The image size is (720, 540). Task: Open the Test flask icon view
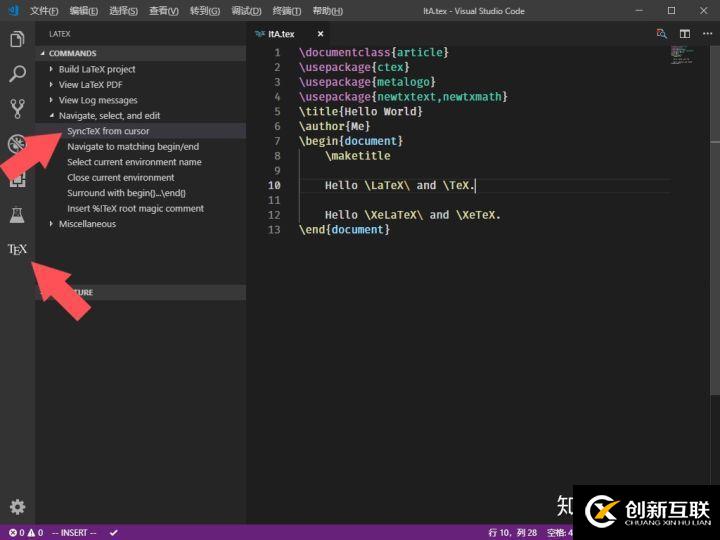(17, 214)
